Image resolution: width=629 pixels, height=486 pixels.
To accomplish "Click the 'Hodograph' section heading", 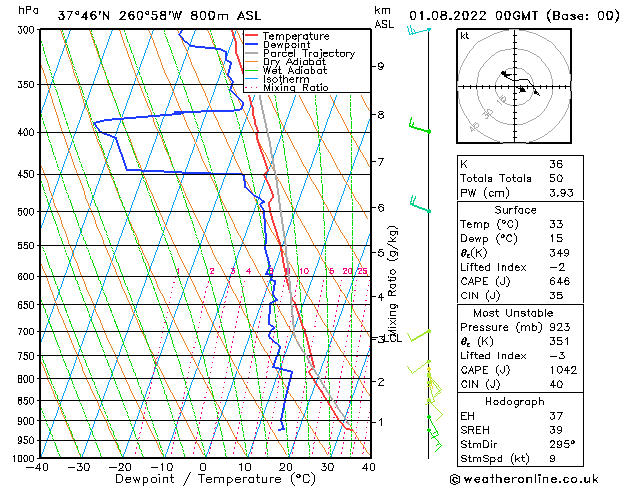I will (515, 401).
